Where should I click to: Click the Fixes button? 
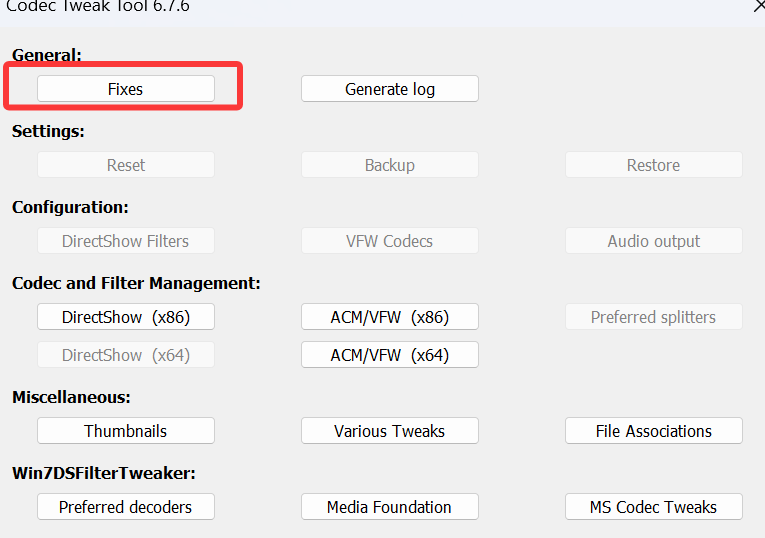pos(126,89)
